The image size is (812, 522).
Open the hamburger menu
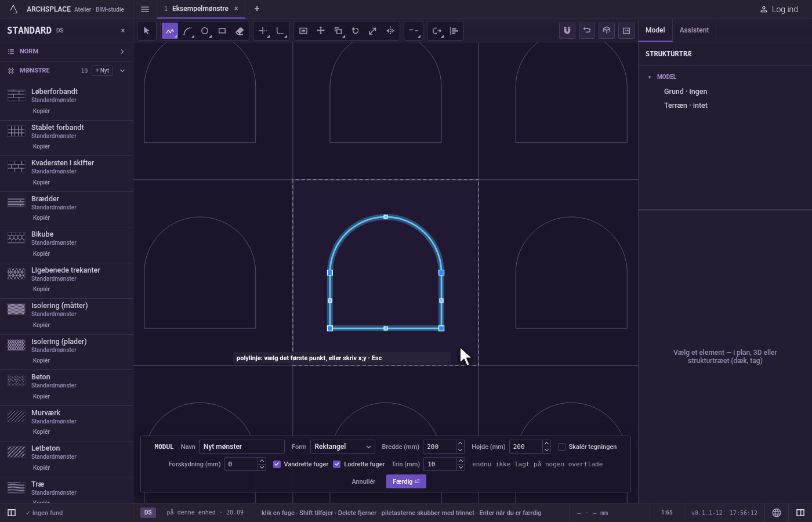[x=145, y=9]
